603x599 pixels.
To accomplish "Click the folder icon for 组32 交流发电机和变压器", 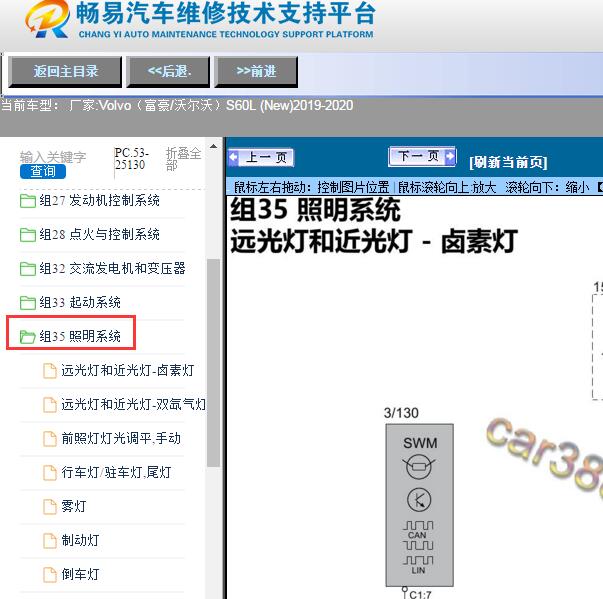I will coord(28,268).
